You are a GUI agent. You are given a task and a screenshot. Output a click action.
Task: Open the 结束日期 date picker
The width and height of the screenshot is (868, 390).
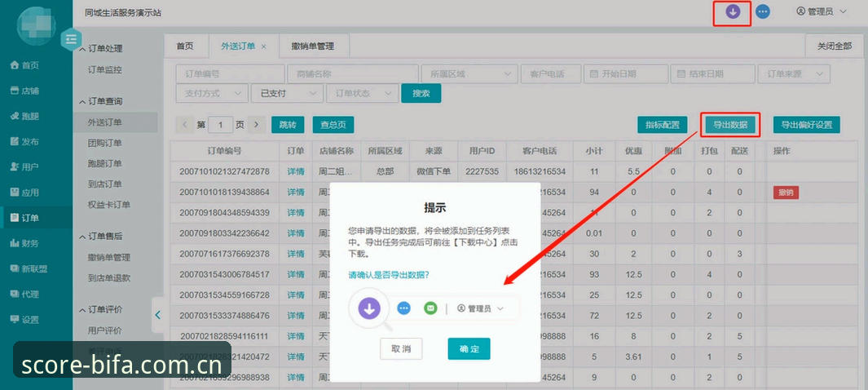click(x=712, y=73)
